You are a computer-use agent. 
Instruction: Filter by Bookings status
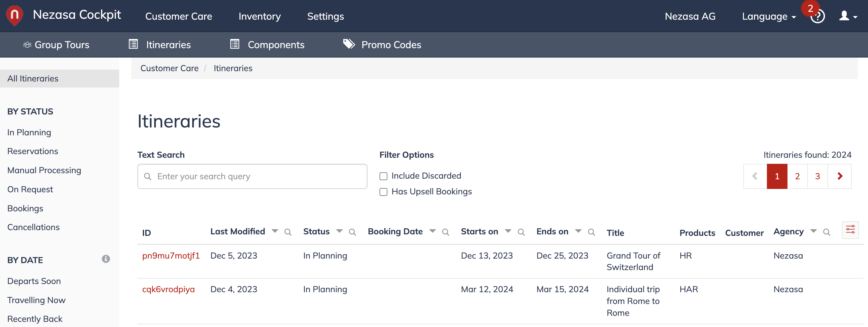(25, 208)
